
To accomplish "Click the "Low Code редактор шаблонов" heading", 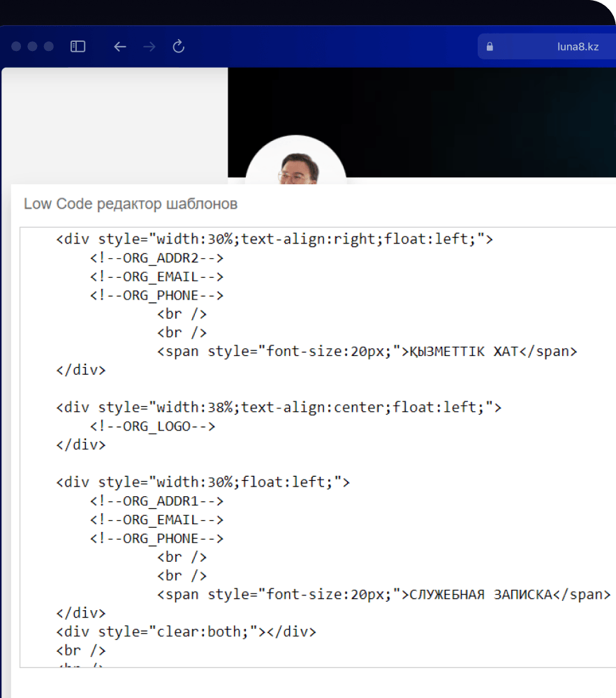I will (x=131, y=204).
